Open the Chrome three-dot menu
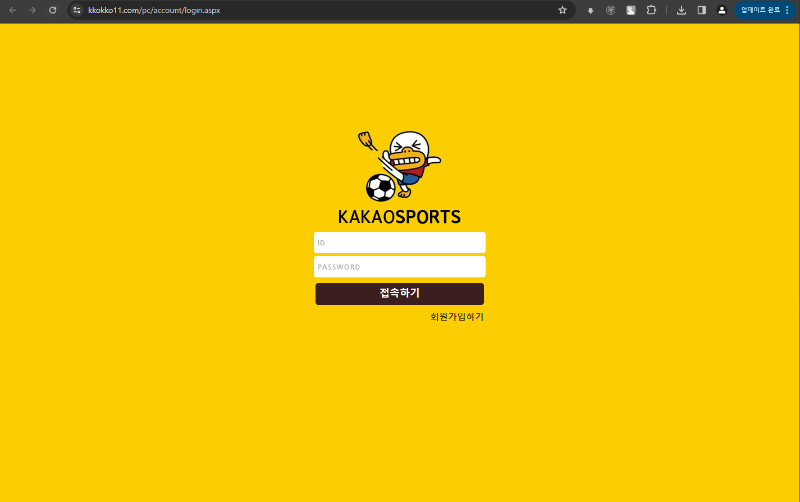This screenshot has height=502, width=800. (787, 10)
